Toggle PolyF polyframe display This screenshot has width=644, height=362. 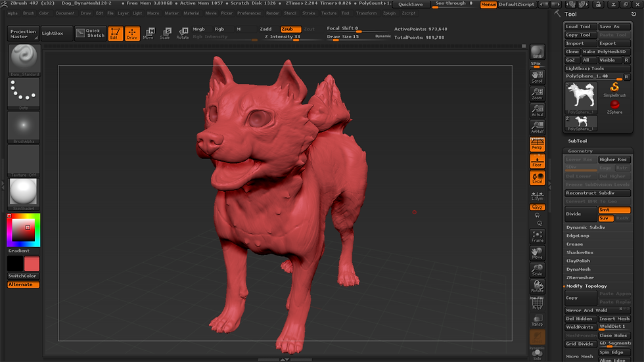[538, 303]
